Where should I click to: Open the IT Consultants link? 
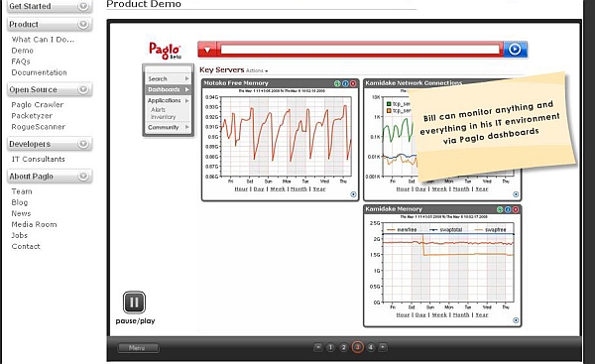[x=39, y=159]
